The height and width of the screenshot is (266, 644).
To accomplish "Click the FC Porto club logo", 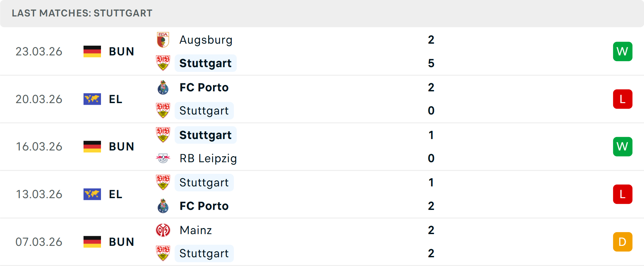I will (163, 87).
